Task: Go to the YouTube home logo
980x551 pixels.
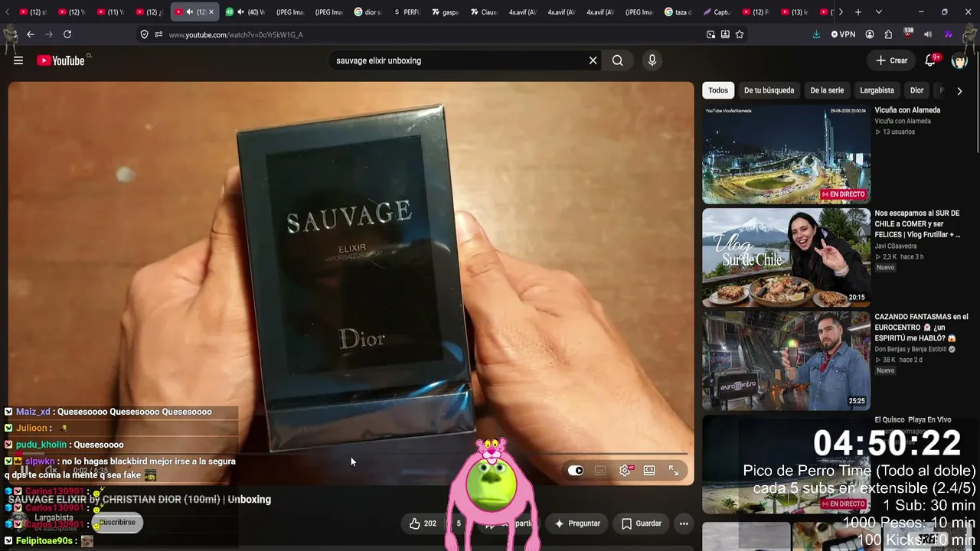Action: pyautogui.click(x=60, y=60)
